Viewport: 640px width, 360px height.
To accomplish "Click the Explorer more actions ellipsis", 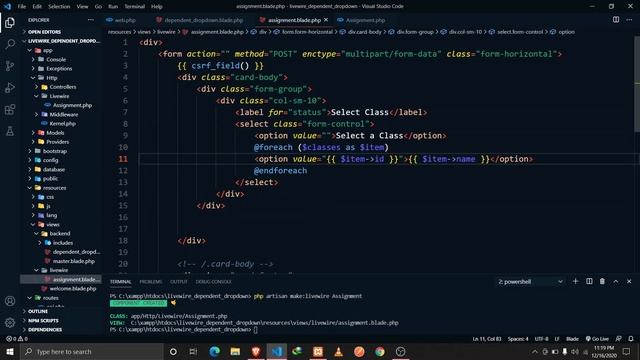I will (x=91, y=20).
